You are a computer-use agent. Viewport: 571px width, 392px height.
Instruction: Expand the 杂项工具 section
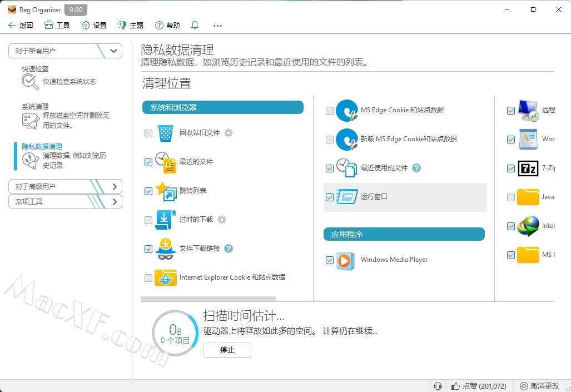pos(65,201)
